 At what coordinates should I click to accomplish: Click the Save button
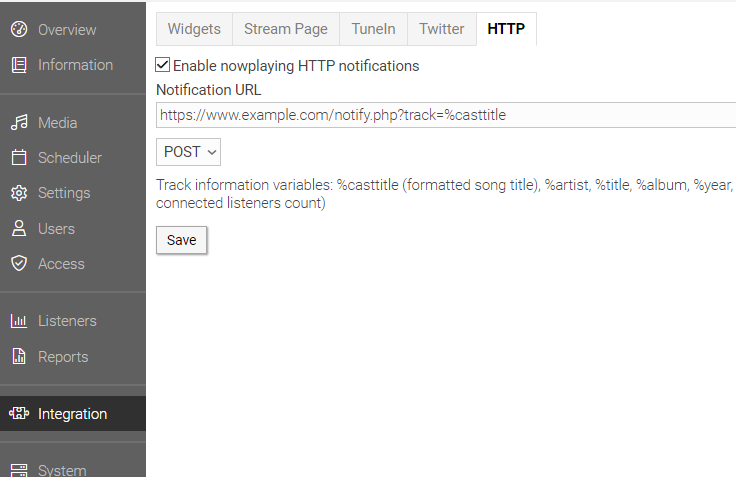point(181,240)
